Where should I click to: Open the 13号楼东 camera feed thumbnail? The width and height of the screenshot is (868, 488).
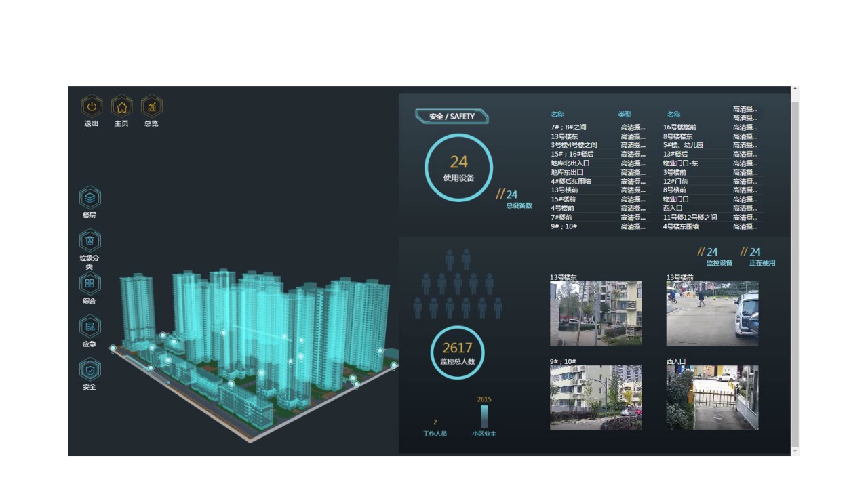tap(595, 313)
